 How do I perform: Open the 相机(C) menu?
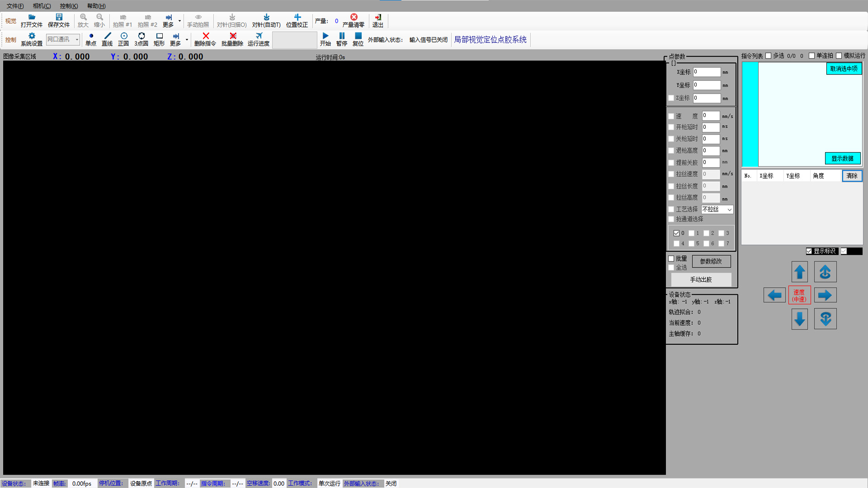pyautogui.click(x=42, y=6)
